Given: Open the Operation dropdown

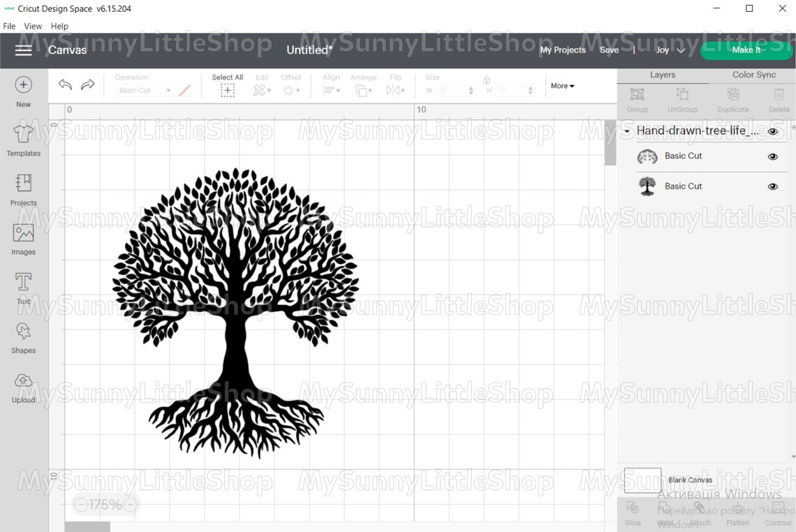Looking at the screenshot, I should 143,90.
